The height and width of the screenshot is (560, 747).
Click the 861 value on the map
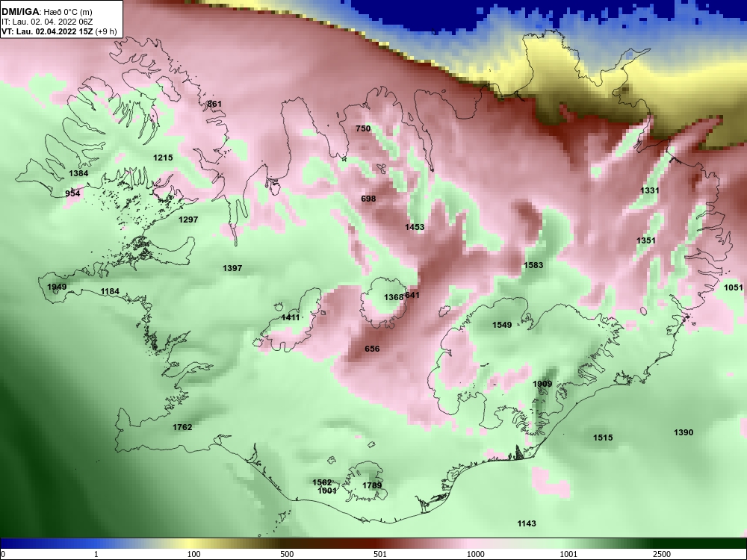214,104
